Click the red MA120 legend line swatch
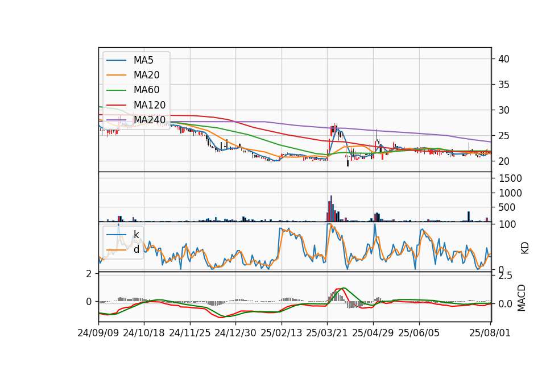Image resolution: width=546 pixels, height=392 pixels. [x=116, y=105]
